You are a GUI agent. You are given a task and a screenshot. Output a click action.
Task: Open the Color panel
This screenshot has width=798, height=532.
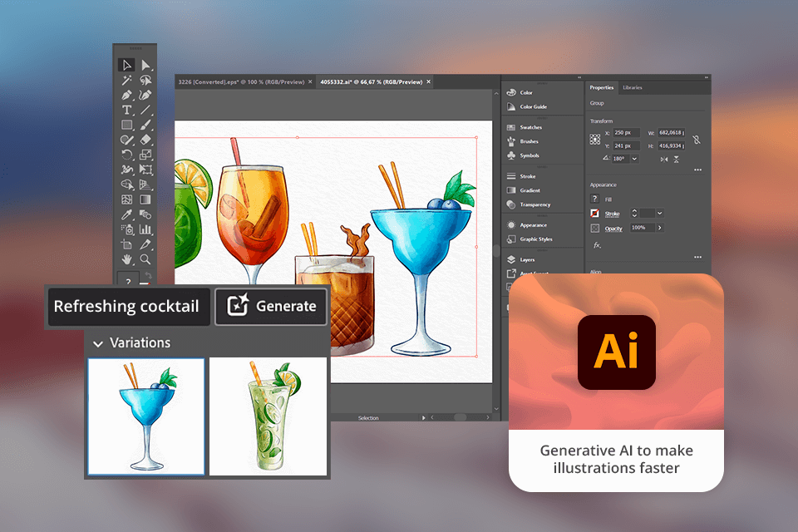(520, 92)
